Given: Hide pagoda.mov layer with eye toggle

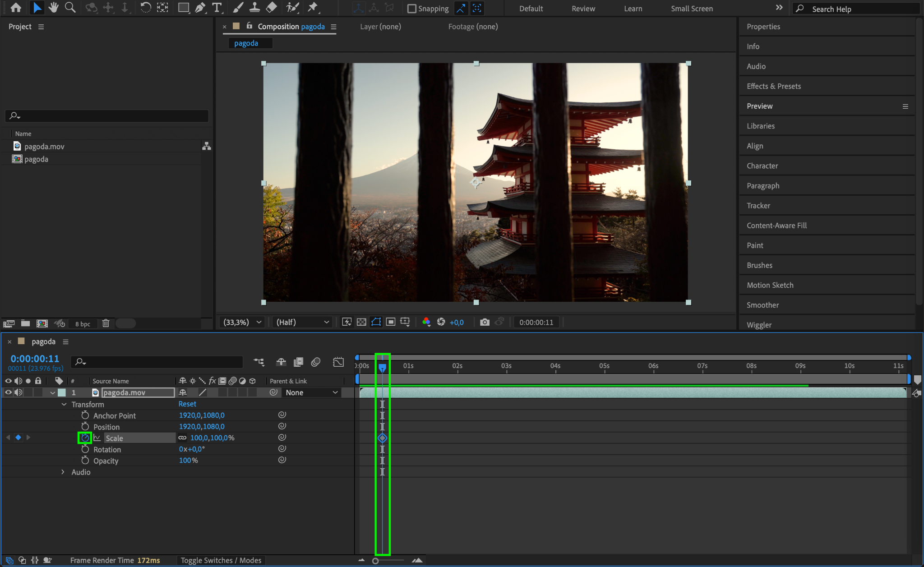Looking at the screenshot, I should pos(8,392).
